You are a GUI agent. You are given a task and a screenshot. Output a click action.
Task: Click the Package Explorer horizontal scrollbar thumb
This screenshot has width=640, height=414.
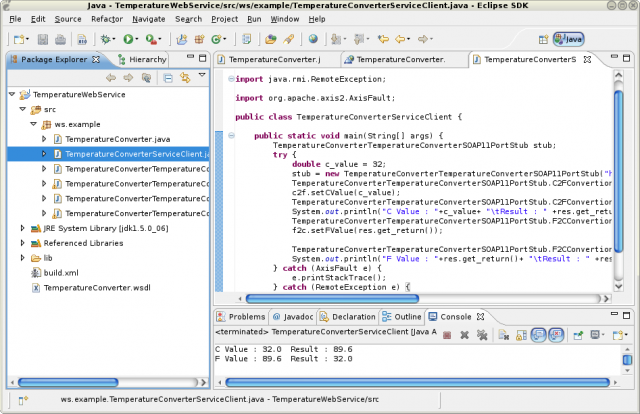pos(68,383)
